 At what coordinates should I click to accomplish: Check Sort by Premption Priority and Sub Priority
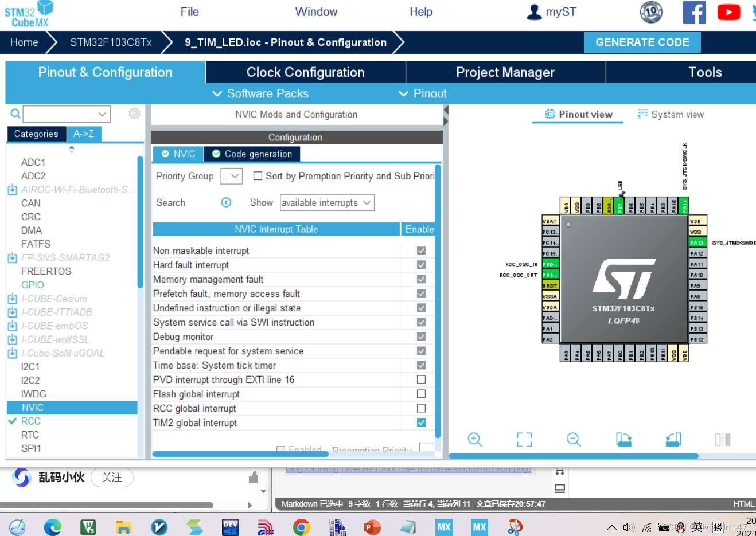258,176
